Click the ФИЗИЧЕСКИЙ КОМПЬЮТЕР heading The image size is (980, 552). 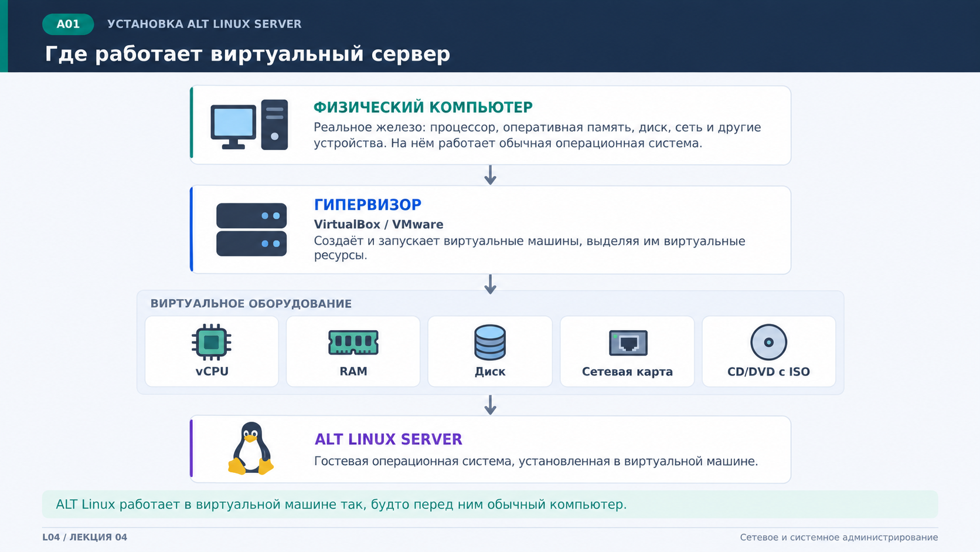tap(423, 107)
